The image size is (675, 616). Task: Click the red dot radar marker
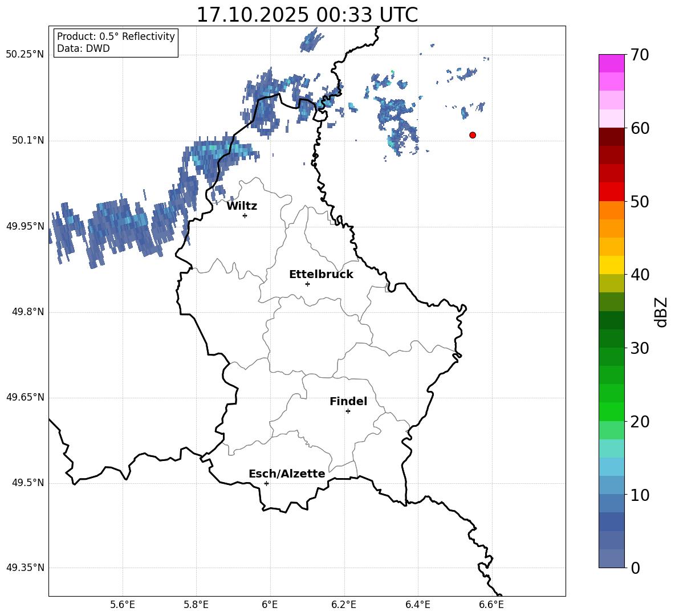473,135
